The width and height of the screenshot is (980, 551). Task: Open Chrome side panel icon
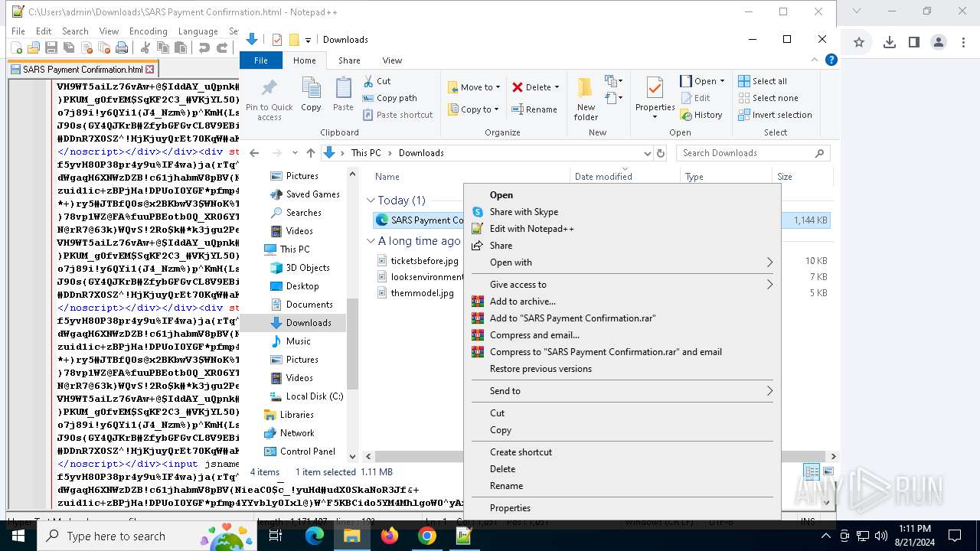pos(913,43)
